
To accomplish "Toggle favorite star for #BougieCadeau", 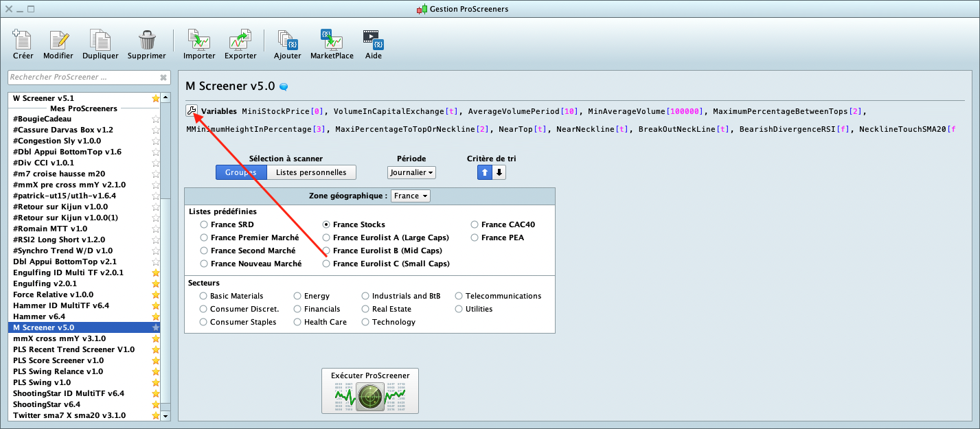I will click(155, 119).
